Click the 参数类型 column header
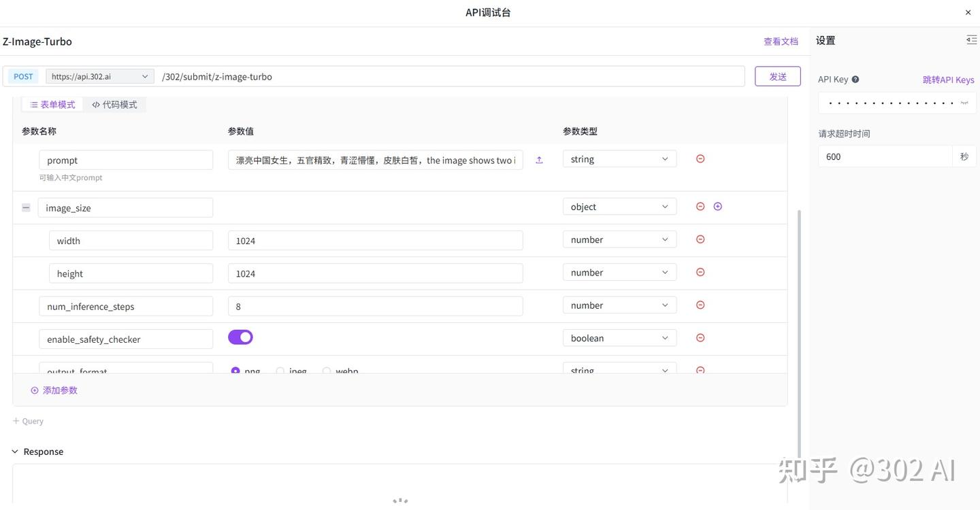 tap(580, 131)
